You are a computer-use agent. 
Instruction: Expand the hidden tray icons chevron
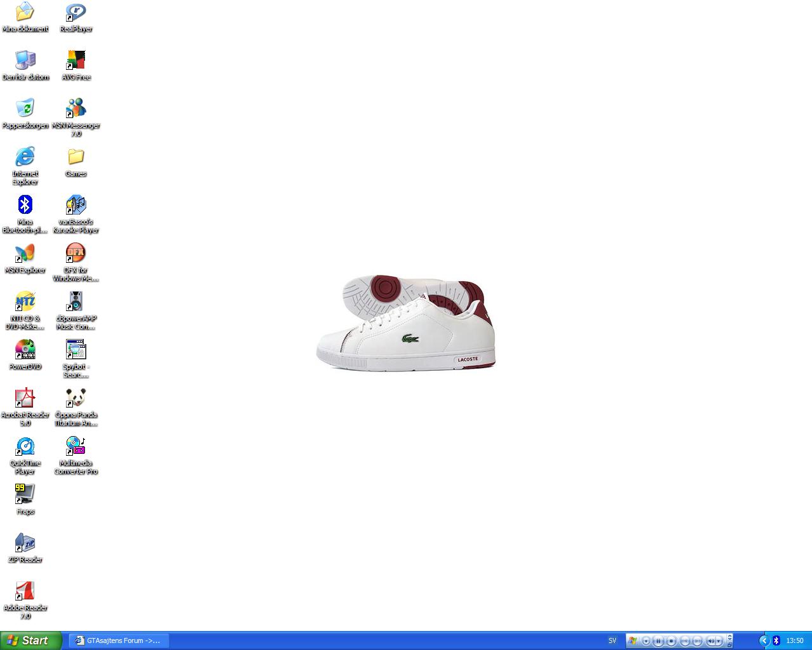(x=764, y=640)
